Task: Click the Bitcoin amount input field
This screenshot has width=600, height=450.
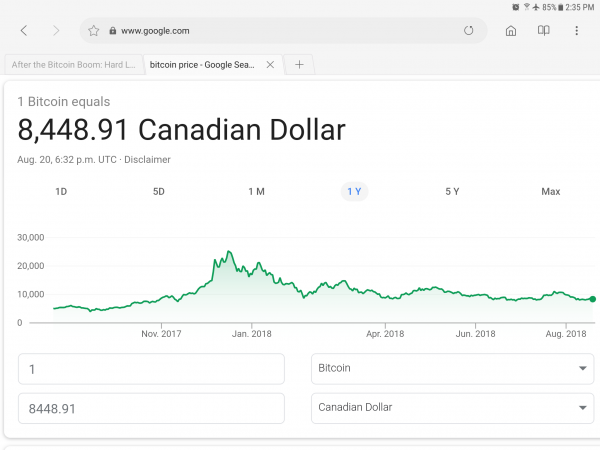Action: (x=151, y=369)
